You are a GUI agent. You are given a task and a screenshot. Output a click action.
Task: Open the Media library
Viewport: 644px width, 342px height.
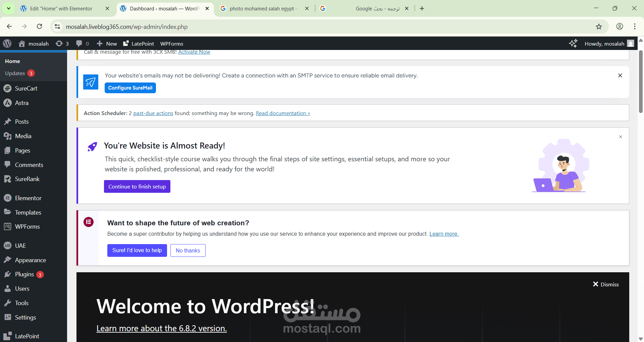pyautogui.click(x=34, y=136)
